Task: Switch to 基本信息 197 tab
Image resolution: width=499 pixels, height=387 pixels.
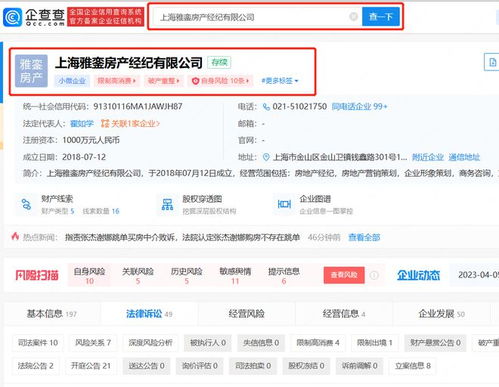Action: 52,314
